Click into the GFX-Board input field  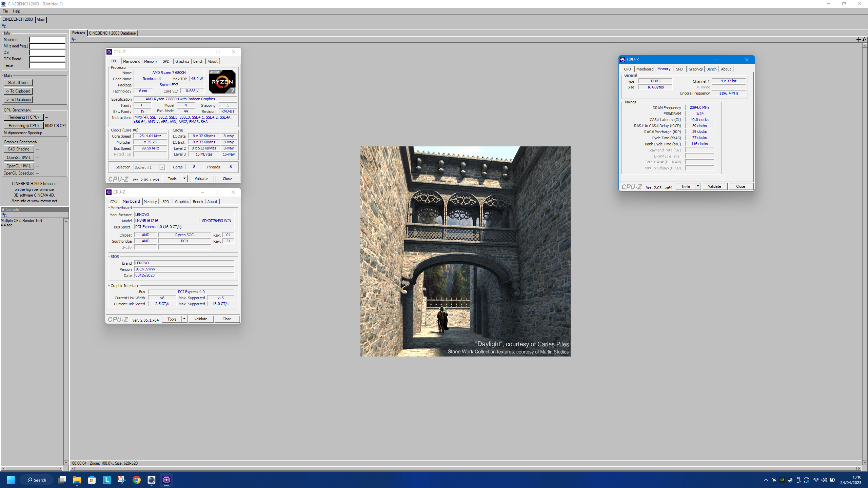click(x=47, y=59)
